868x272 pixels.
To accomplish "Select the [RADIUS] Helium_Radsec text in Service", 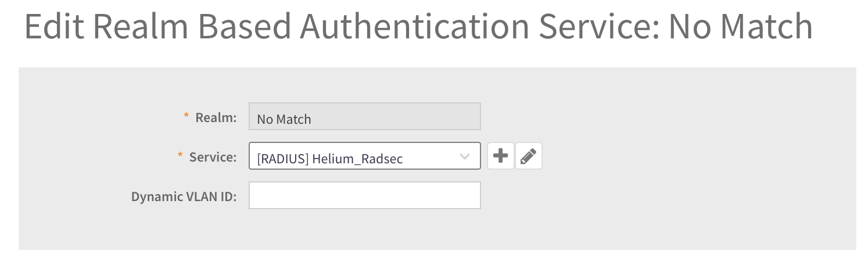I will (329, 159).
